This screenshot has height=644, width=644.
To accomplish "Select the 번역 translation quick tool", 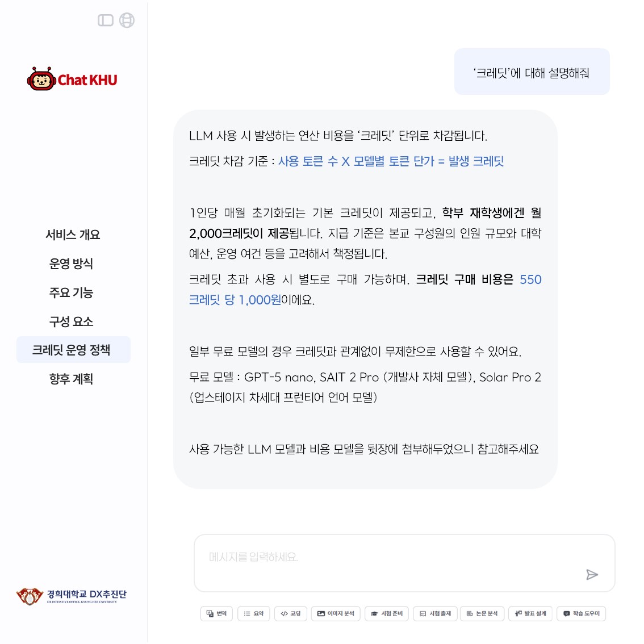I will coord(216,613).
